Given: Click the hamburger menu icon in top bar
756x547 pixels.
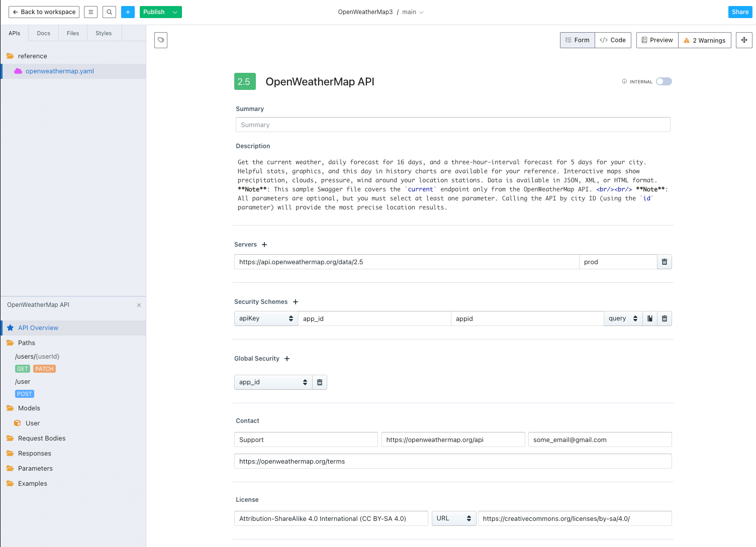Looking at the screenshot, I should [90, 12].
